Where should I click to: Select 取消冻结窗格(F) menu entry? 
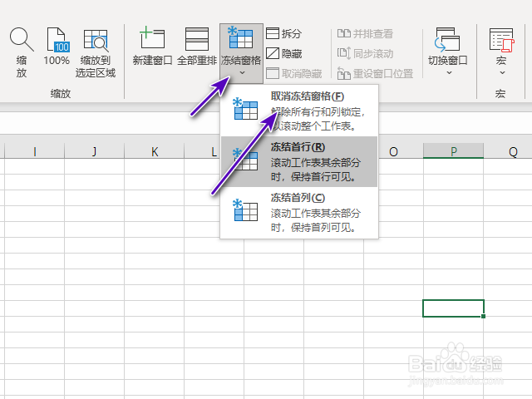[x=299, y=111]
